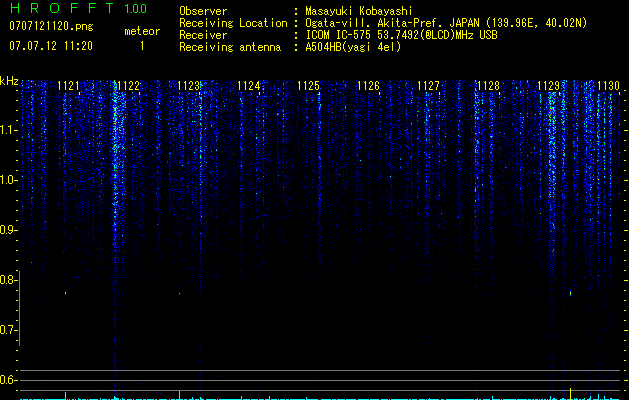The image size is (629, 400).
Task: Select the filename 0707121120.png
Action: (51, 27)
